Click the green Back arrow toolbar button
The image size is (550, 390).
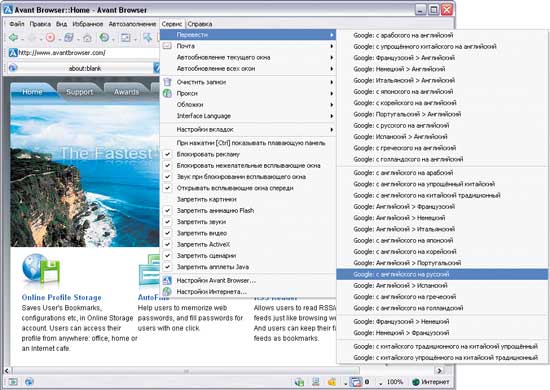[x=14, y=38]
